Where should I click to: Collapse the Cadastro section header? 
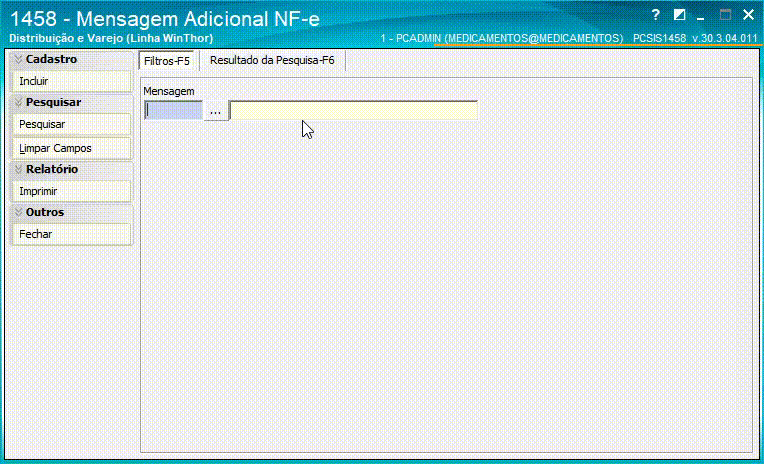coord(72,59)
